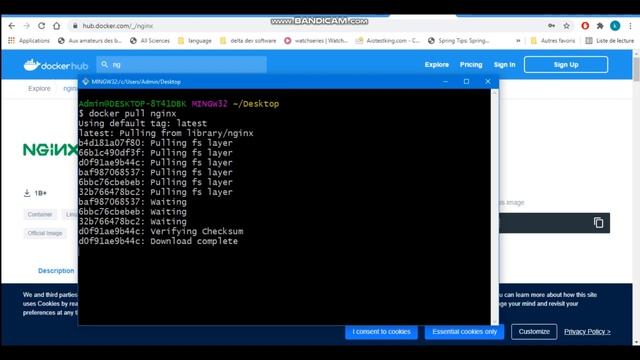The image size is (640, 360).
Task: Open the 'language' bookmark folder
Action: pyautogui.click(x=195, y=40)
